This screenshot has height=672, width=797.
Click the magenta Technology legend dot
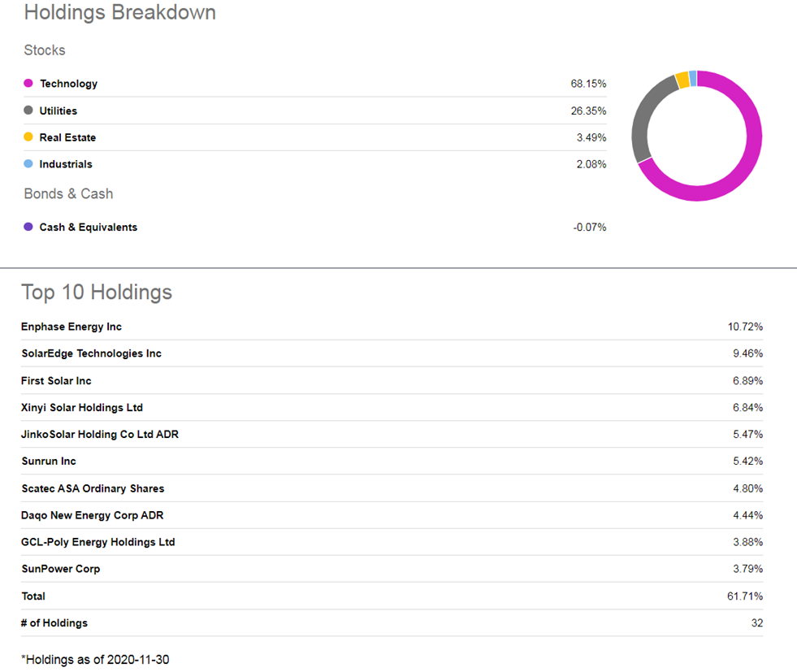tap(28, 84)
